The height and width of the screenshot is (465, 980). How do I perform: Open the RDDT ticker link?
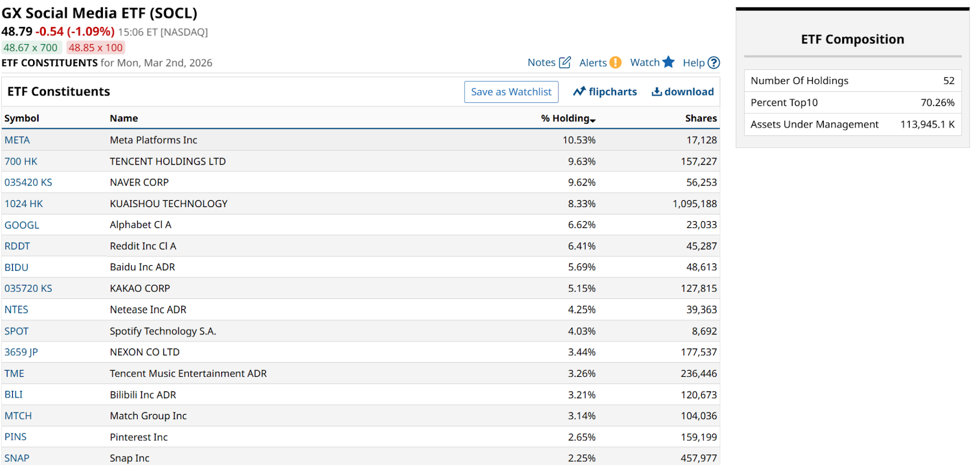click(x=17, y=246)
